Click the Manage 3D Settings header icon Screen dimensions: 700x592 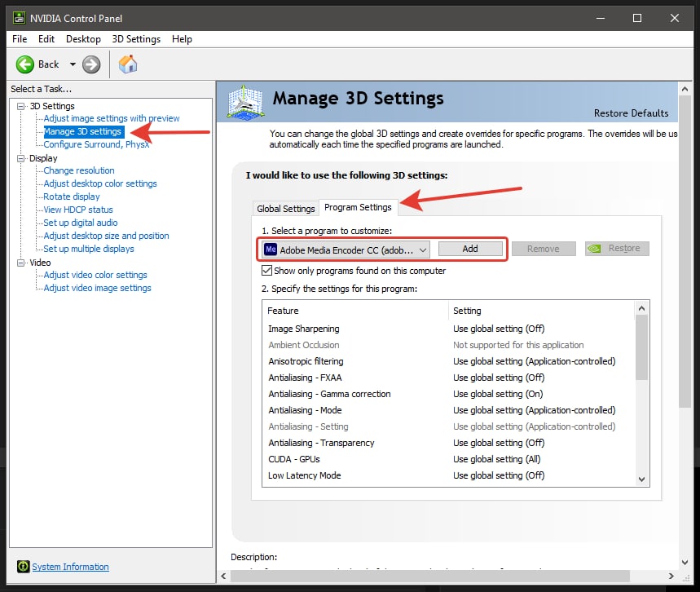coord(244,102)
